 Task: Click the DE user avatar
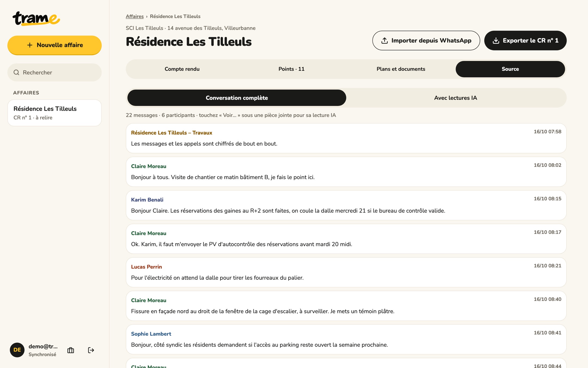[17, 350]
